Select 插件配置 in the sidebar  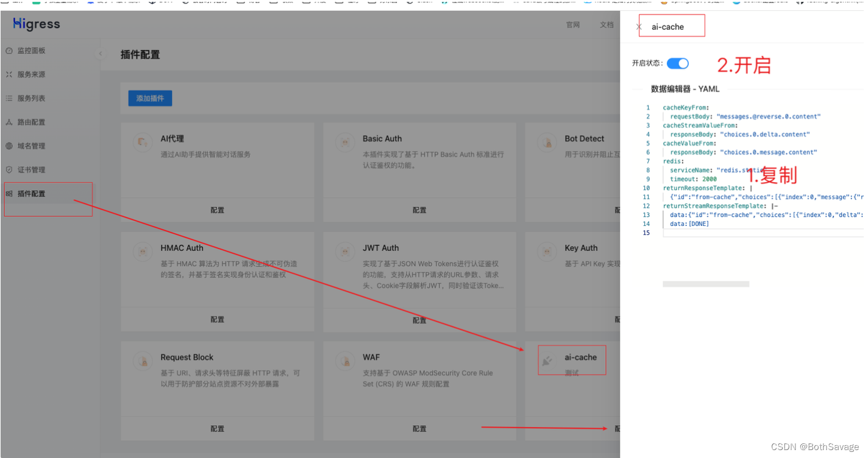tap(31, 194)
